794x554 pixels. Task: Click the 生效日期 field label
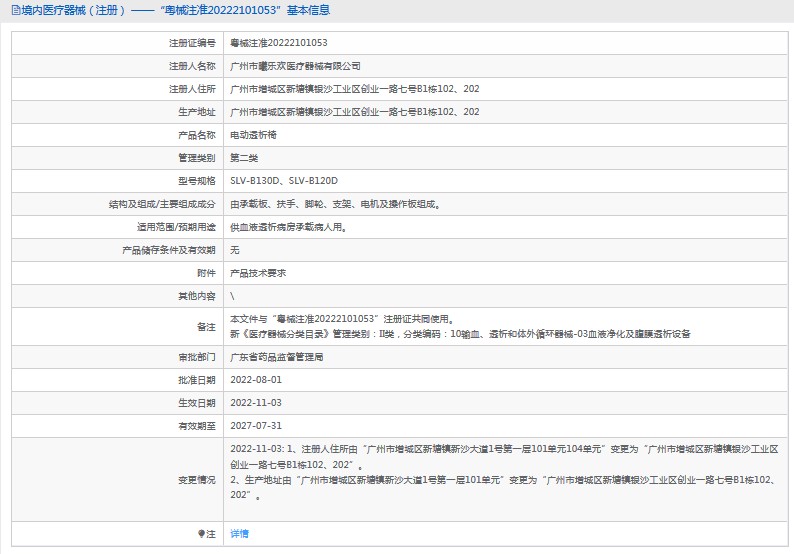tap(197, 403)
